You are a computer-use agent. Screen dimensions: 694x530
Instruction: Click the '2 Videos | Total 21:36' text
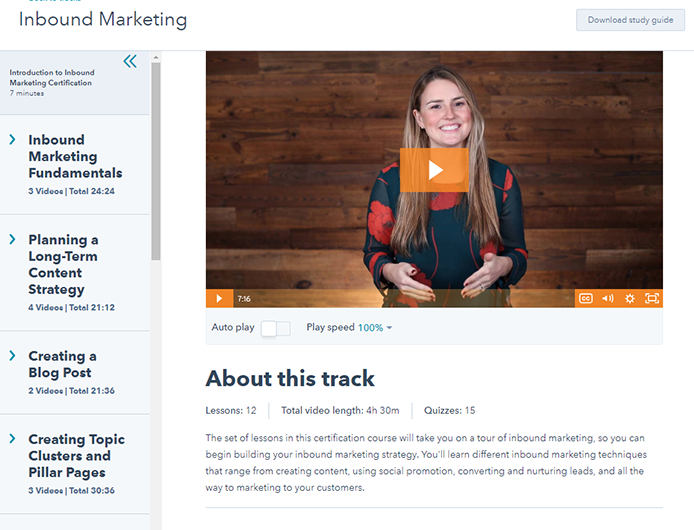coord(72,391)
